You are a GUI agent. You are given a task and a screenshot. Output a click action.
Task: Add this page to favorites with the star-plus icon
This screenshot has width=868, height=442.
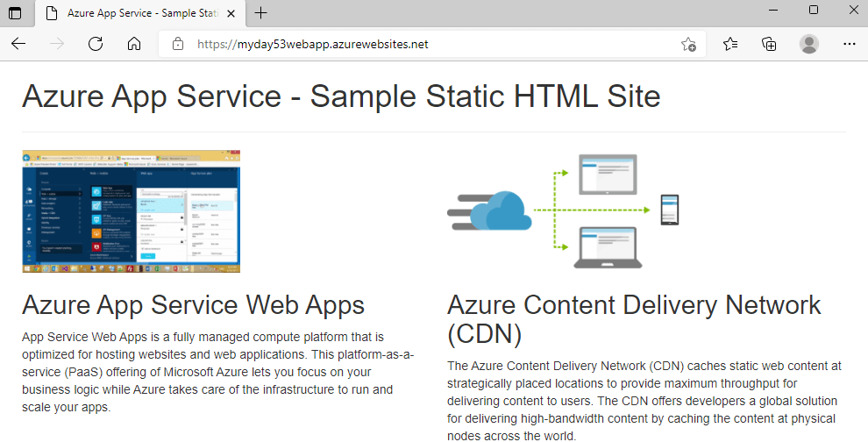click(x=688, y=45)
